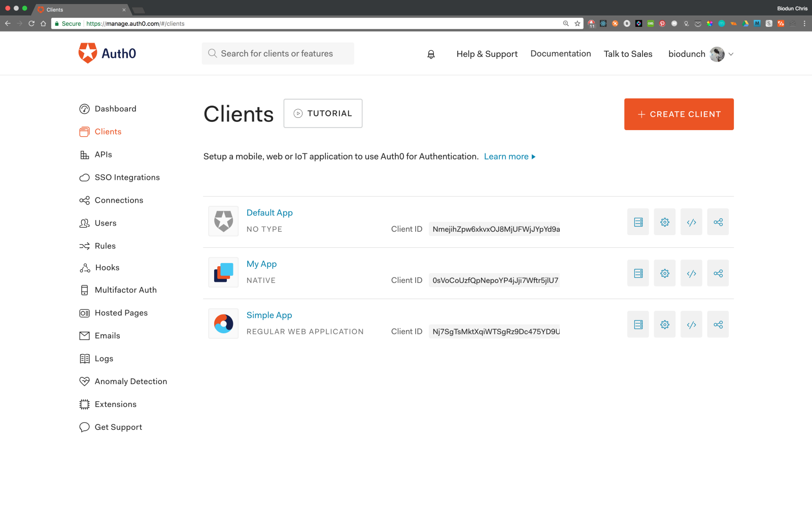Open the My App client name link

point(262,264)
